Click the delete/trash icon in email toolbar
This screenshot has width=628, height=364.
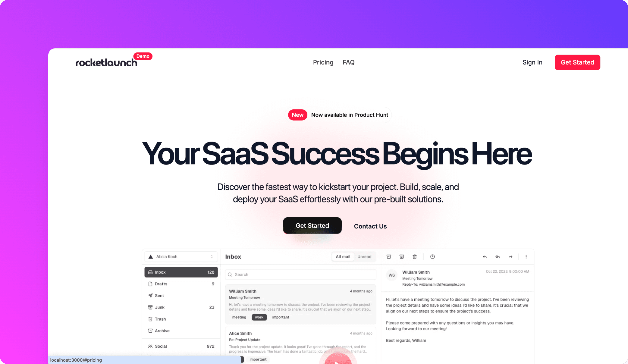(414, 256)
